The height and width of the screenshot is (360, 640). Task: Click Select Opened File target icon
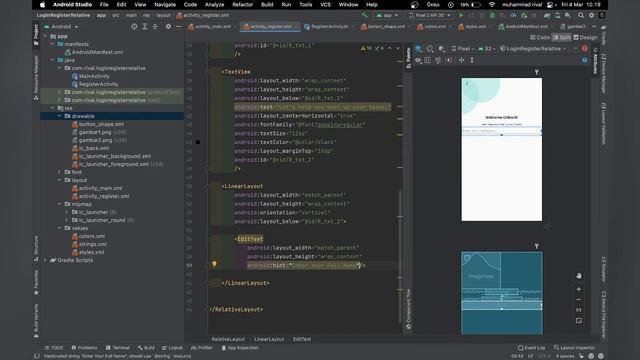coord(134,27)
